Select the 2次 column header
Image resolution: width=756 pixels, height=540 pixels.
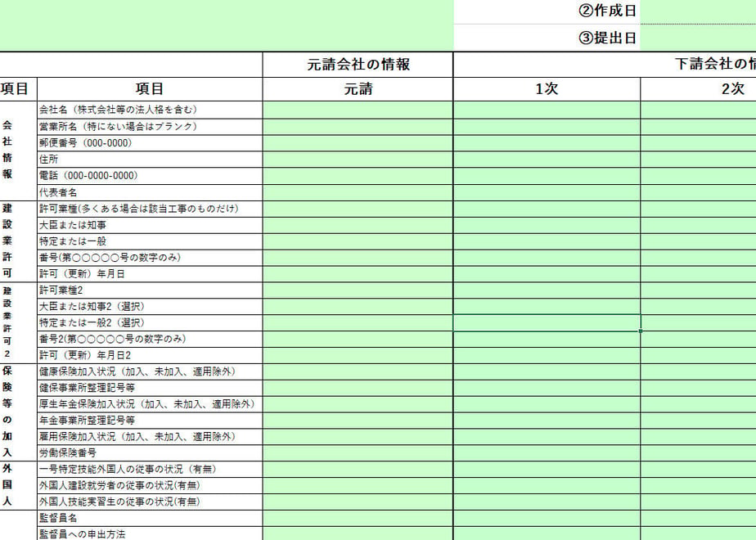coord(699,89)
